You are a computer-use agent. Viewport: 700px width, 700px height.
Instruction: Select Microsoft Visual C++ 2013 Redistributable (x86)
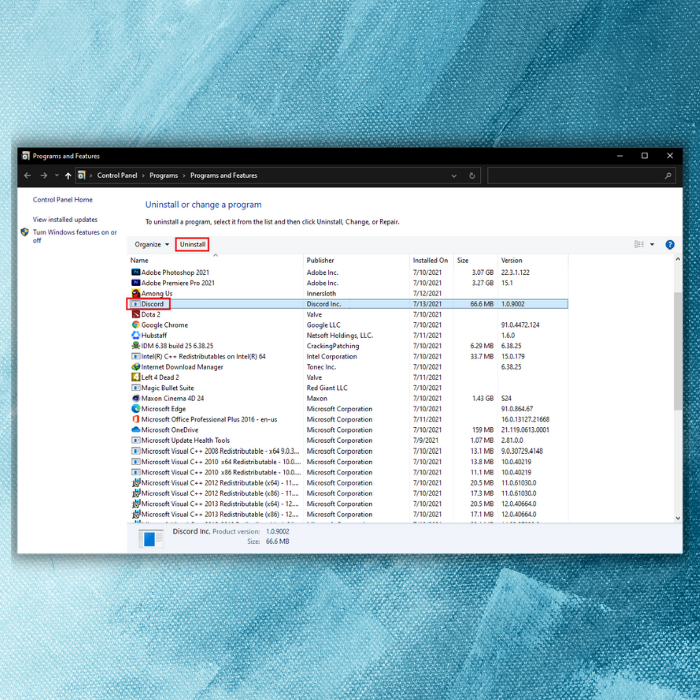(348, 514)
